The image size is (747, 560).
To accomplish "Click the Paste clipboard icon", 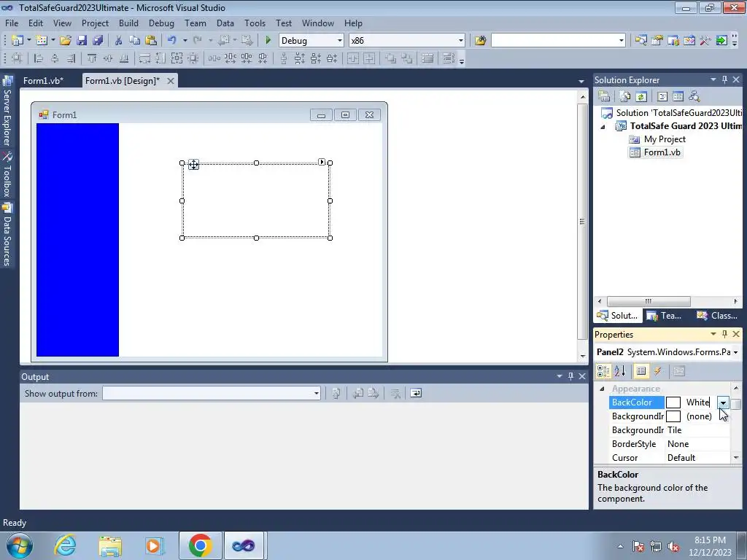I will 151,41.
